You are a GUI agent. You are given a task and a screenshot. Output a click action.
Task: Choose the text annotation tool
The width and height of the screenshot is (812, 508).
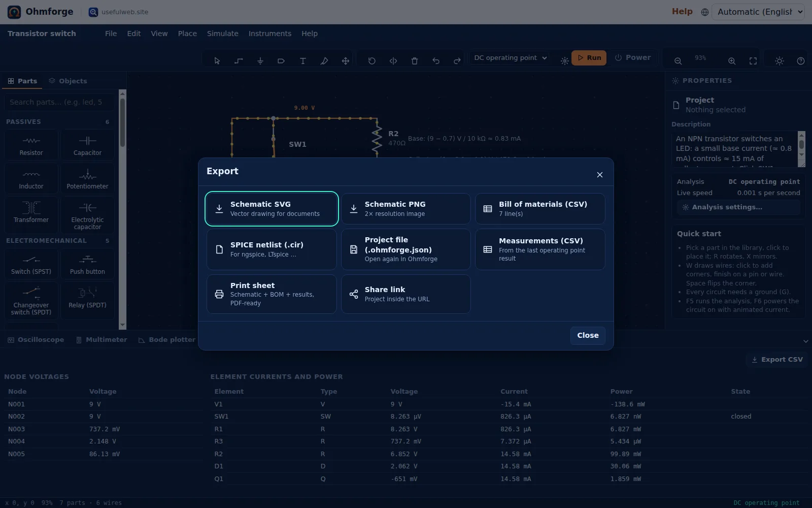point(302,61)
